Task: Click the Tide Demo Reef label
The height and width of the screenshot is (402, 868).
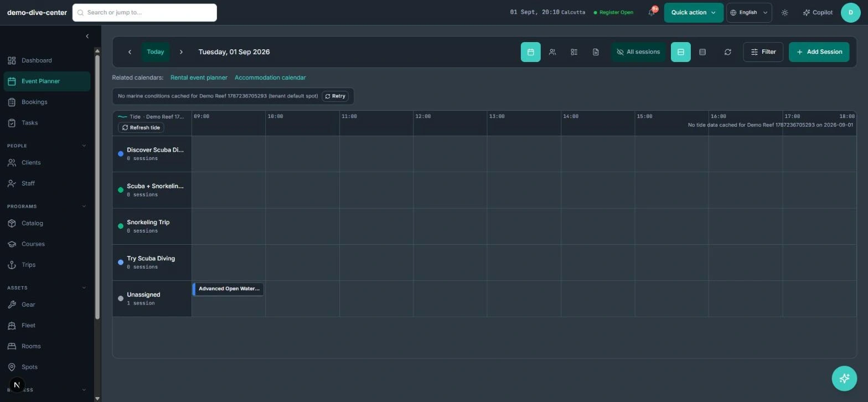Action: (x=152, y=117)
